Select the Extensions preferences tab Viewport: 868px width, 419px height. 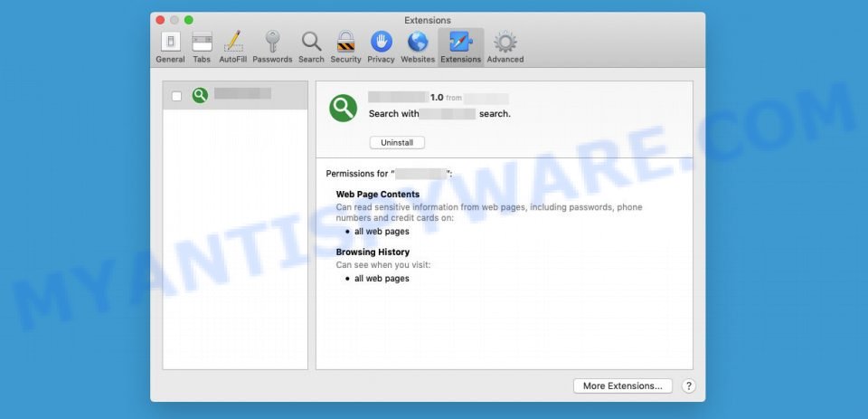click(x=460, y=47)
